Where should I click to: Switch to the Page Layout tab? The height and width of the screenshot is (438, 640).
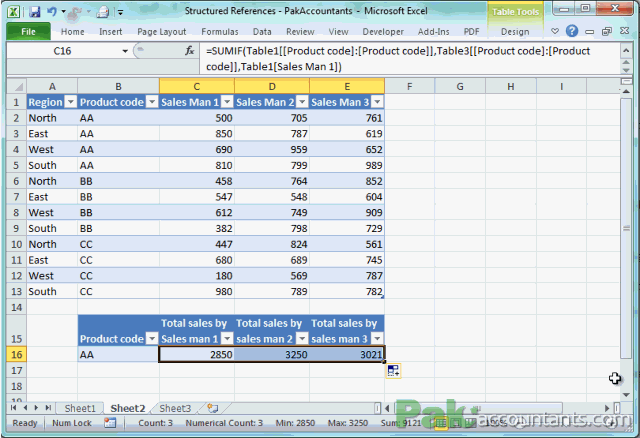click(x=162, y=31)
